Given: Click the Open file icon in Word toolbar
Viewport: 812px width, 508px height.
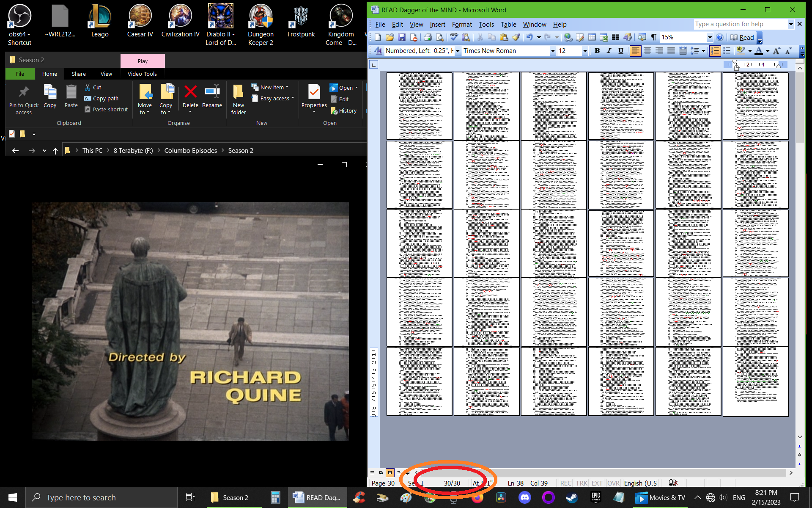Looking at the screenshot, I should pos(390,38).
